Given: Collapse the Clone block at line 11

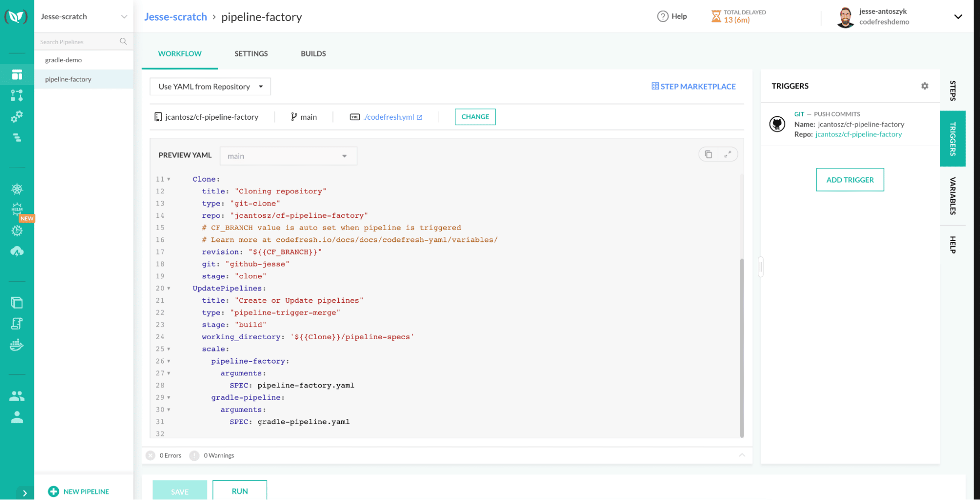Looking at the screenshot, I should pyautogui.click(x=169, y=180).
